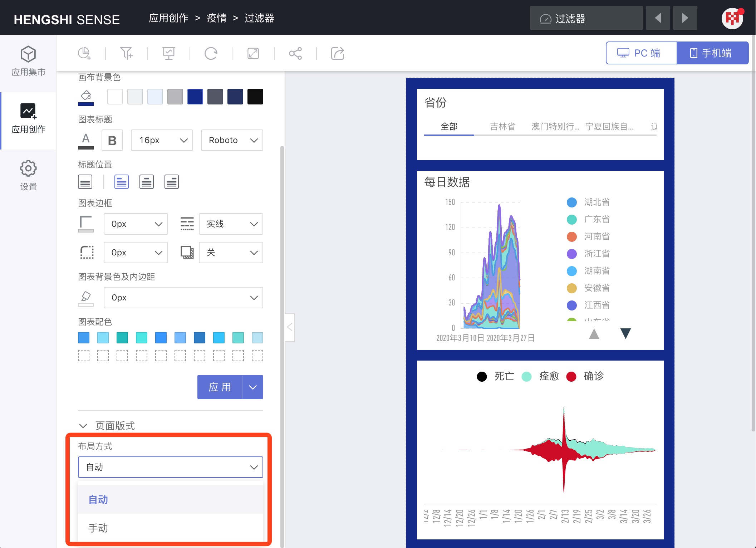Select teal chart palette color swatch
Screen dimensions: 756x548
122,338
